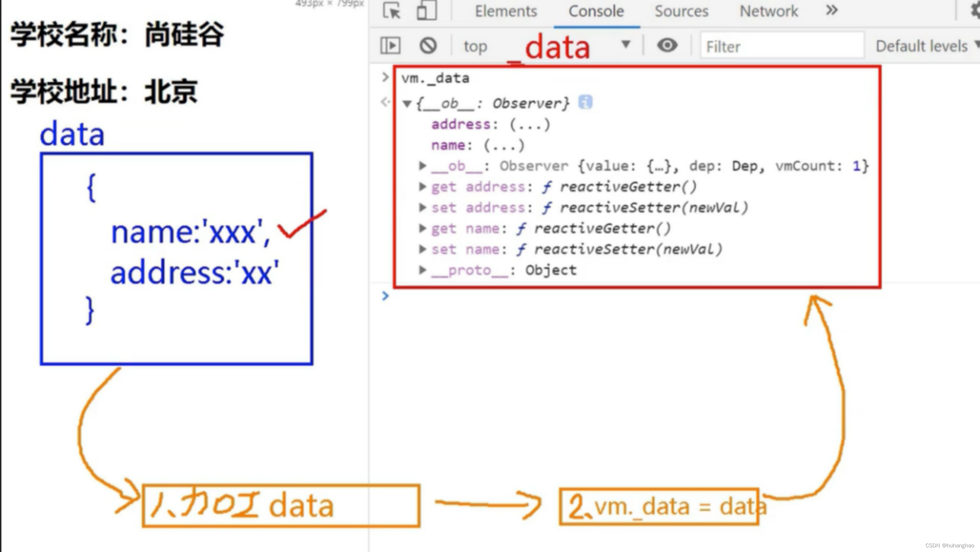Toggle the device toolbar icon
This screenshot has width=980, height=552.
pos(426,10)
